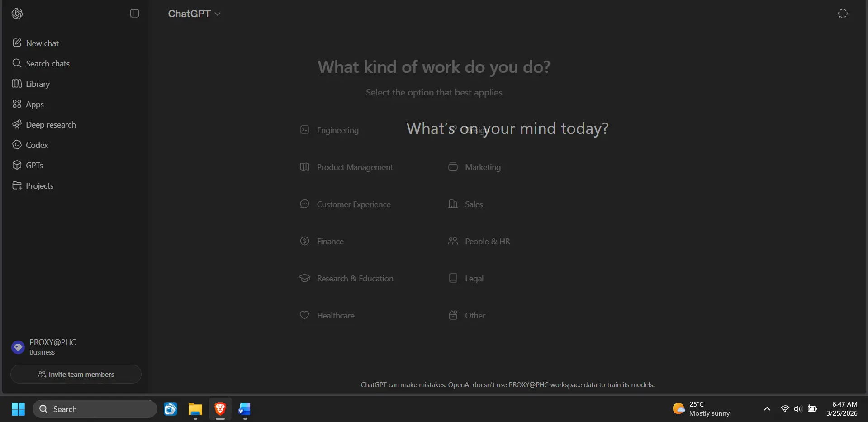Open the clock showing 6:47 AM

(841, 409)
